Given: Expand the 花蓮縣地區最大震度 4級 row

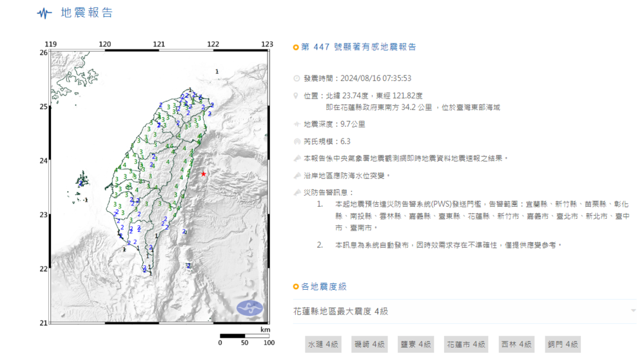Looking at the screenshot, I should point(465,311).
